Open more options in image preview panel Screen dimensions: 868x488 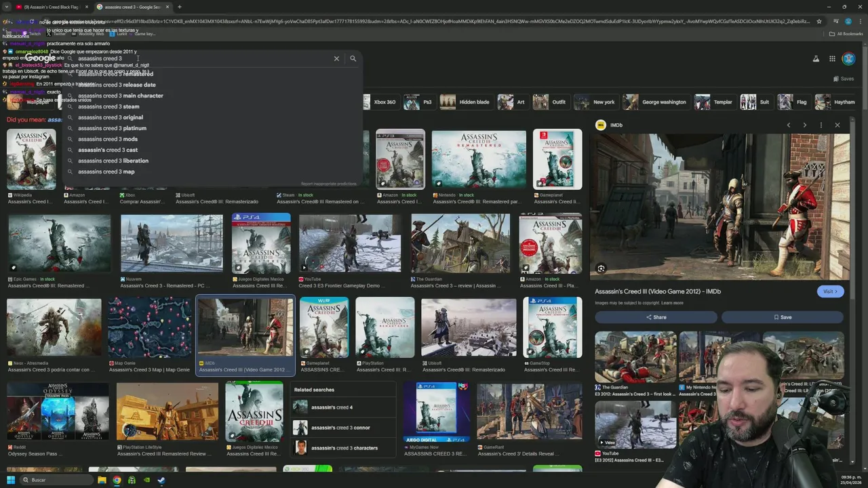pyautogui.click(x=821, y=125)
